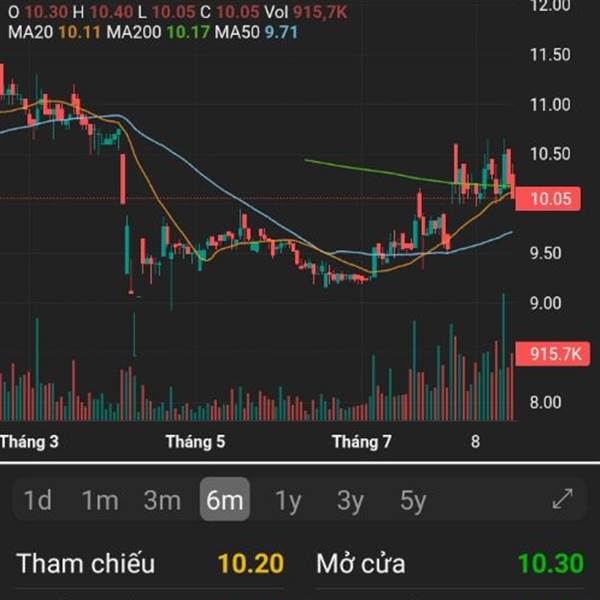600x600 pixels.
Task: Click the L 10.05 low value
Action: (166, 12)
